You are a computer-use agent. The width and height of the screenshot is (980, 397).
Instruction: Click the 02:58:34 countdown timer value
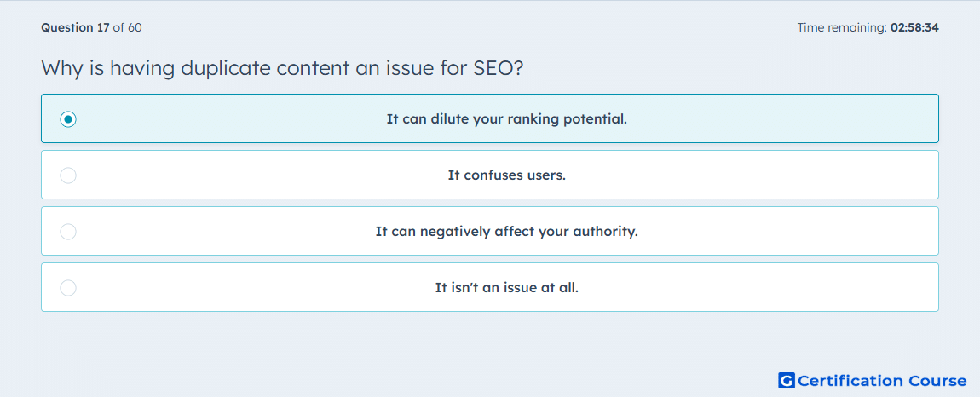[x=914, y=27]
